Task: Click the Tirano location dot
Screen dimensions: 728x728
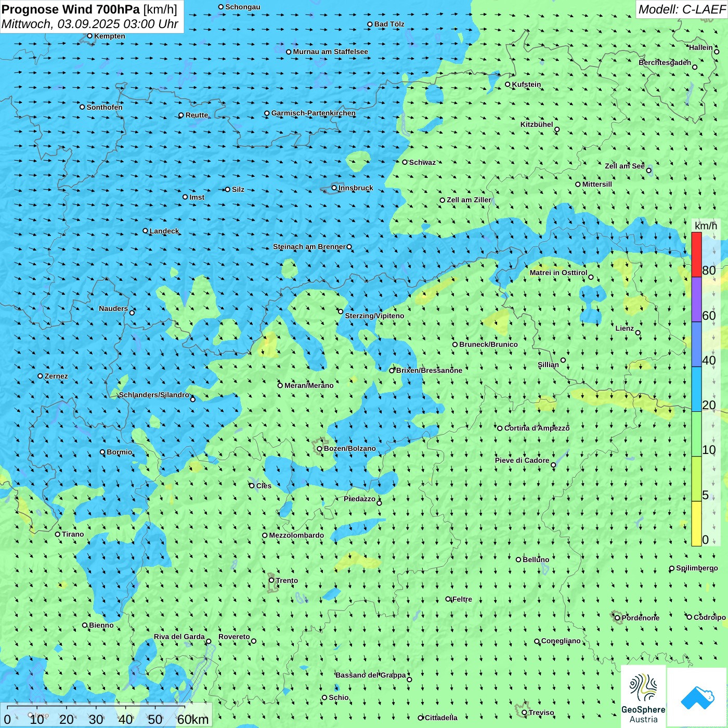Action: (x=58, y=534)
